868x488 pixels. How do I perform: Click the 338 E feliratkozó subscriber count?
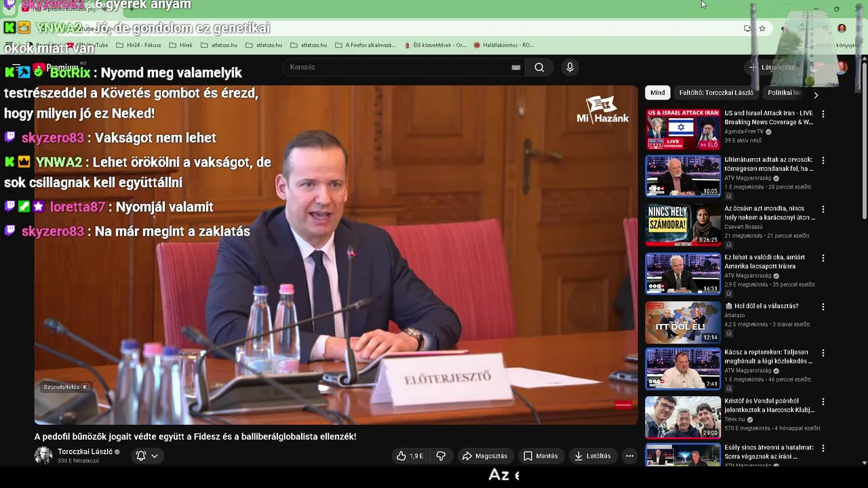coord(78,461)
